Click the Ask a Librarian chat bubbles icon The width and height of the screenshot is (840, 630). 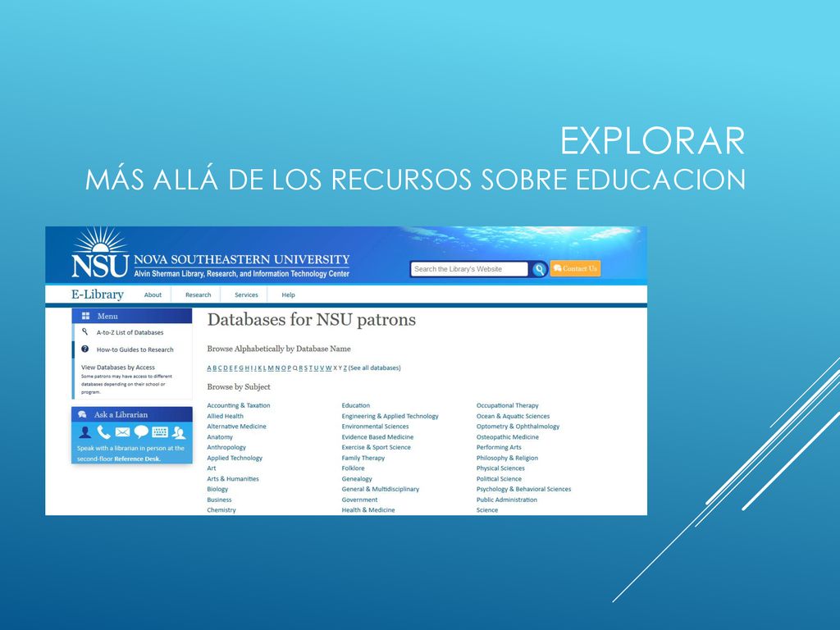click(83, 414)
